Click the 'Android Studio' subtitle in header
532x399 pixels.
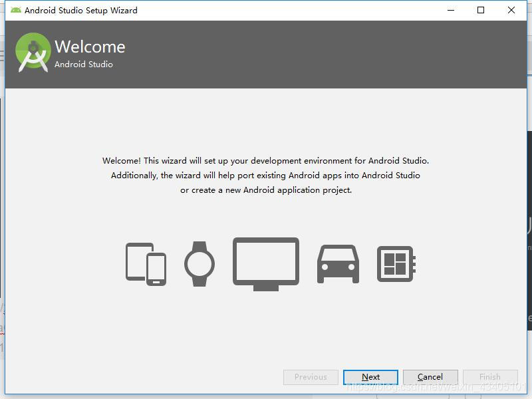tap(84, 64)
